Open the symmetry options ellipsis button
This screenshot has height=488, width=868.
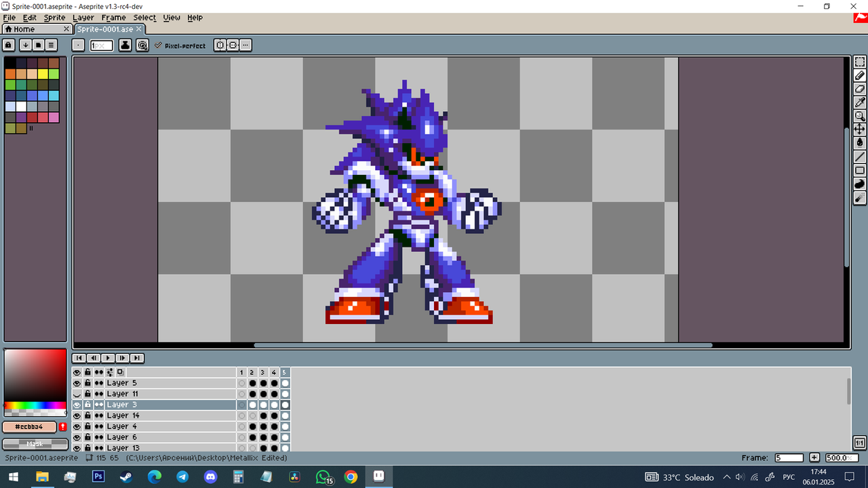point(245,45)
